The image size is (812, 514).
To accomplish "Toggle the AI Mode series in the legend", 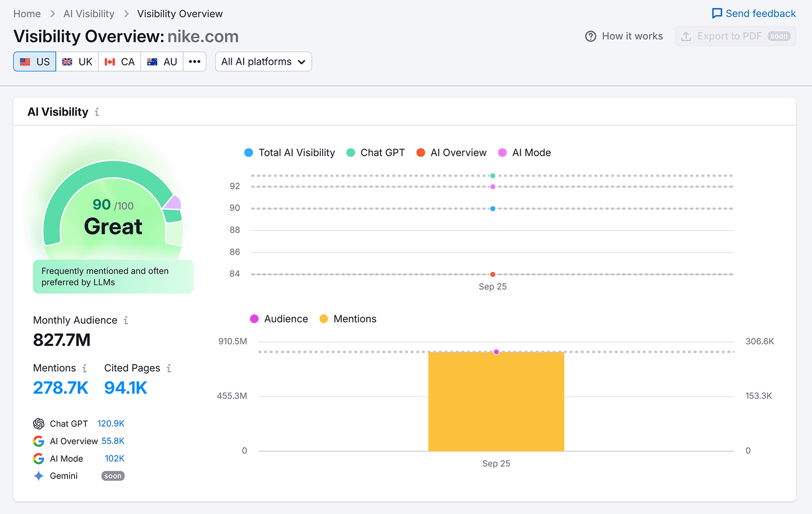I will tap(524, 152).
